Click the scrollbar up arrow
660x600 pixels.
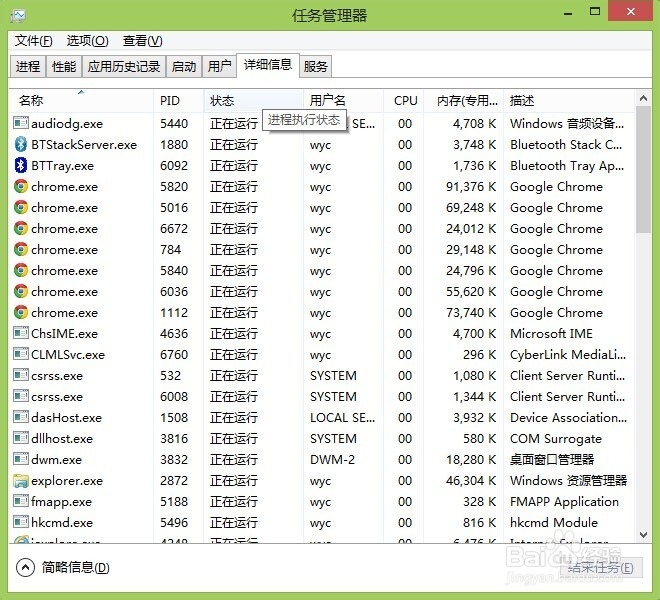[x=643, y=99]
